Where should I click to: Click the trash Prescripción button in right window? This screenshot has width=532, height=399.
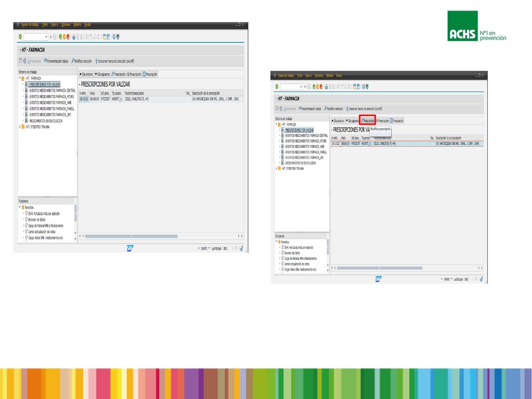click(x=397, y=121)
